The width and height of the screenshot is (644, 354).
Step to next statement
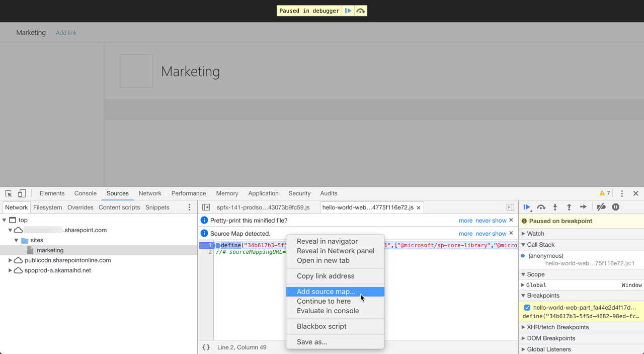tap(583, 207)
